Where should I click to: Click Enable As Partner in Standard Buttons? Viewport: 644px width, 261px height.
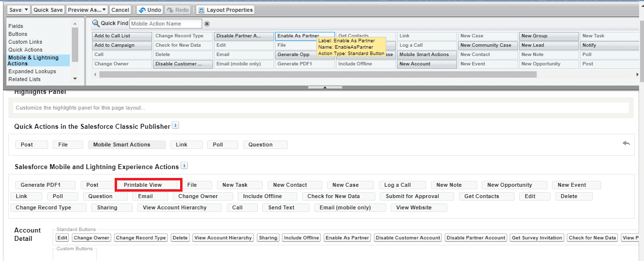[347, 237]
